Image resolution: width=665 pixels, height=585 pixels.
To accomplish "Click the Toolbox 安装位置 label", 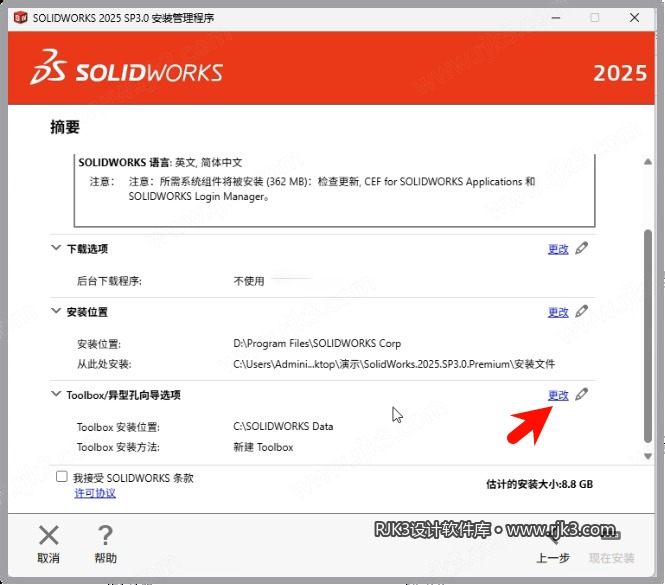I will coord(118,427).
